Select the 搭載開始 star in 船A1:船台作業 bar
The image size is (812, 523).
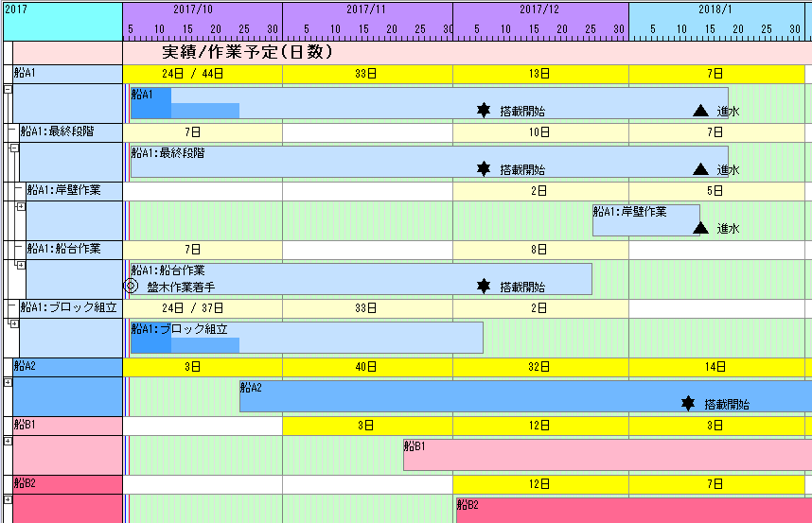coord(484,286)
